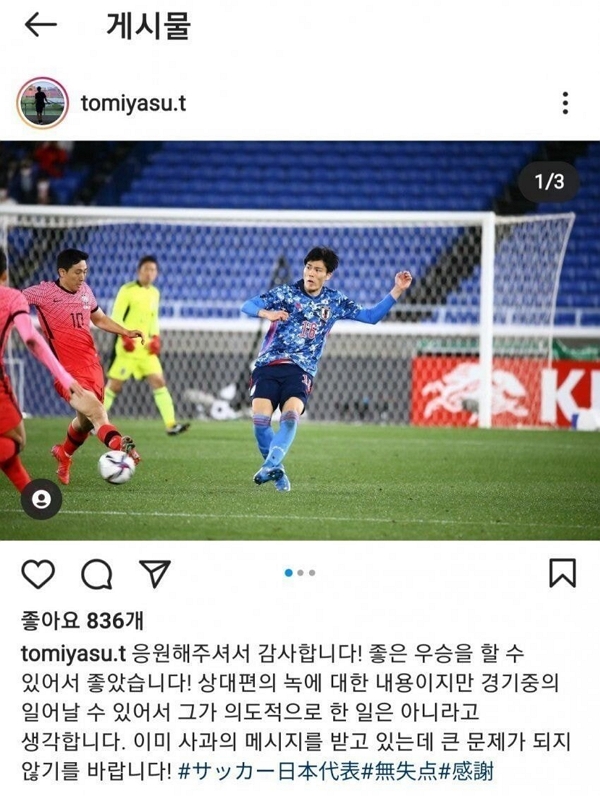This screenshot has height=796, width=600.
Task: Open tomiyasu.t username in caption
Action: click(x=73, y=654)
